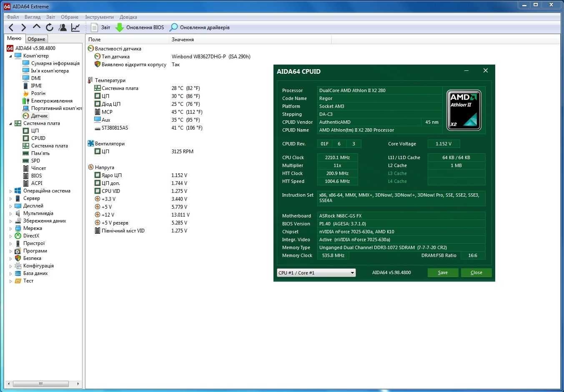564x392 pixels.
Task: Click Оновлення BIOS in toolbar
Action: [140, 27]
